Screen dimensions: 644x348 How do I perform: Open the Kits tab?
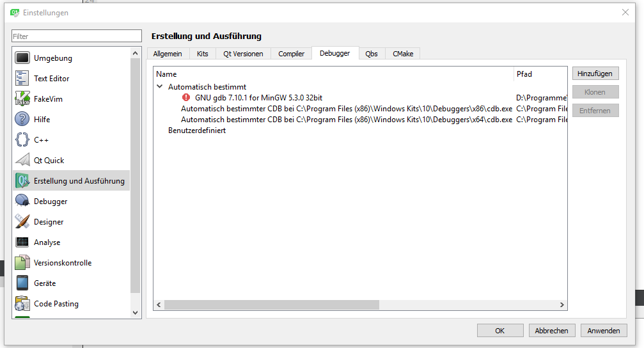203,54
